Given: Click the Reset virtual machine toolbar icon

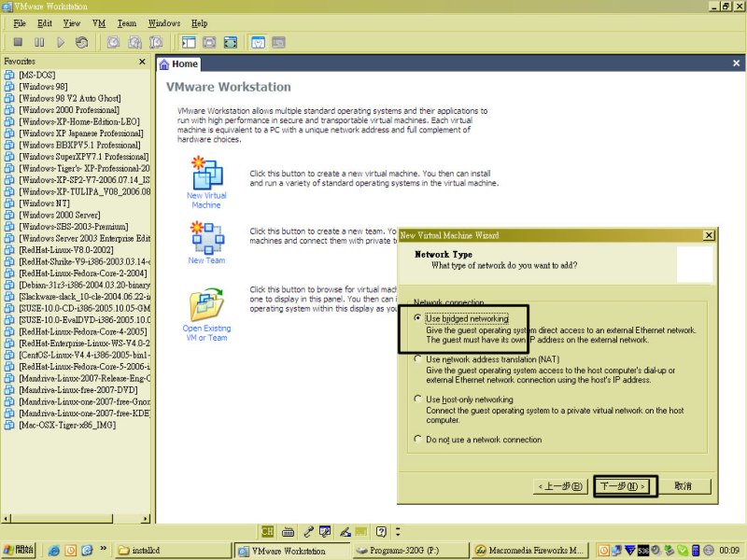Looking at the screenshot, I should point(81,42).
